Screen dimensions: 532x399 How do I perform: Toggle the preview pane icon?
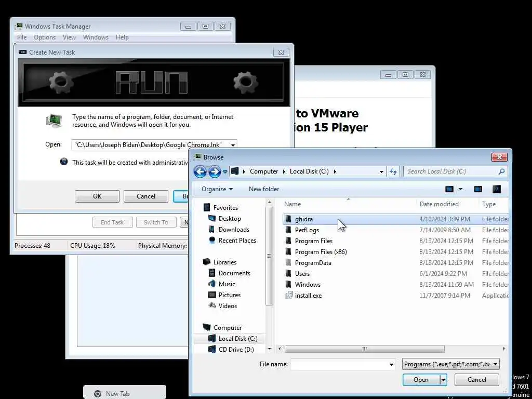pyautogui.click(x=478, y=189)
